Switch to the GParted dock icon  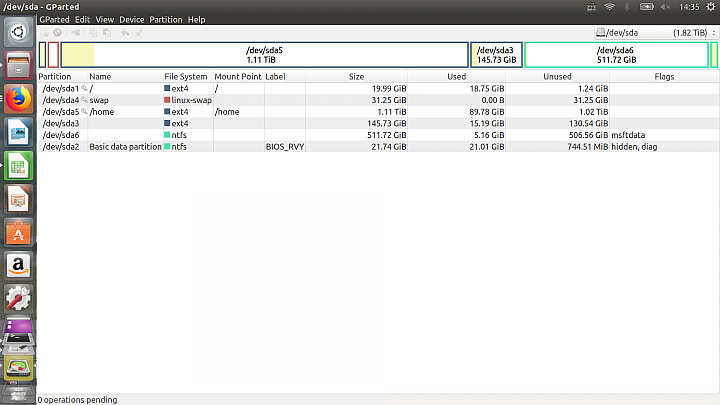tap(18, 367)
